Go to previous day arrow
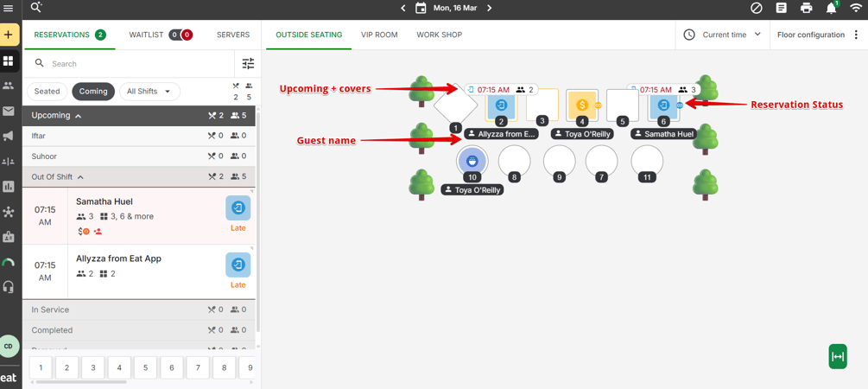This screenshot has width=868, height=389. click(x=403, y=8)
